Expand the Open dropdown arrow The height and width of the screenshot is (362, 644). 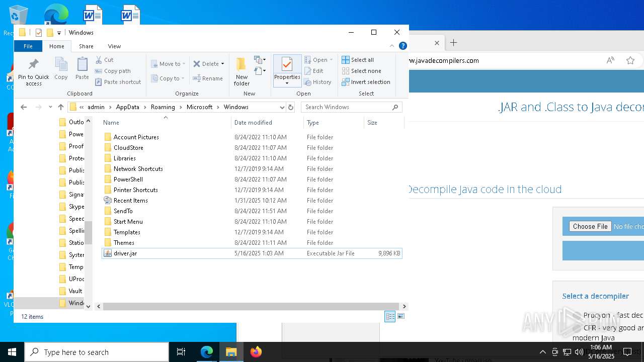coord(331,60)
